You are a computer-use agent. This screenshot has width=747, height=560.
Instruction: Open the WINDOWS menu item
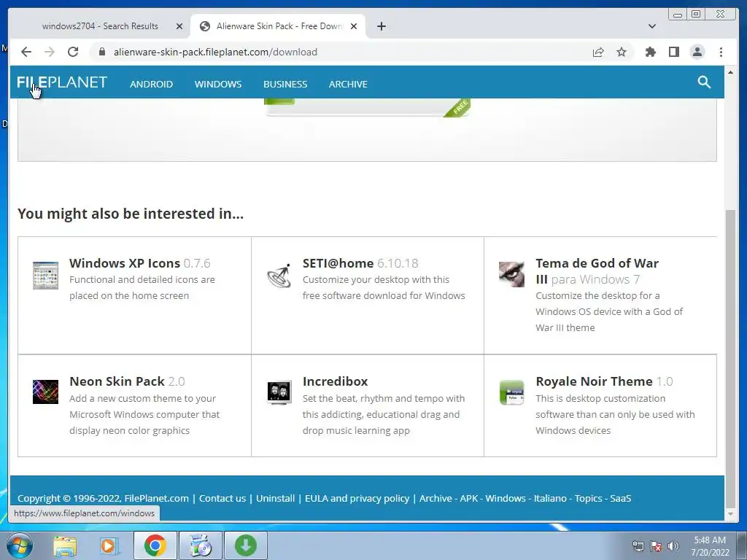218,85
